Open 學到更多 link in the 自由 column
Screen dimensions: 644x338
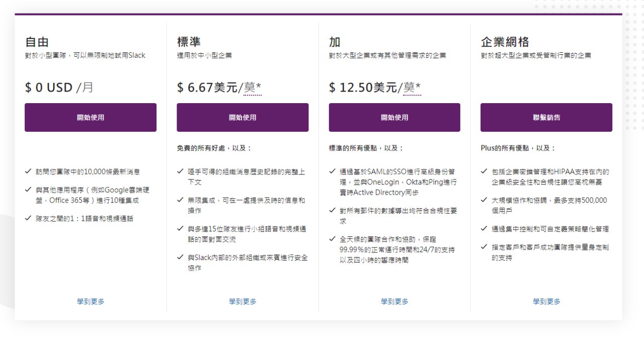click(91, 301)
